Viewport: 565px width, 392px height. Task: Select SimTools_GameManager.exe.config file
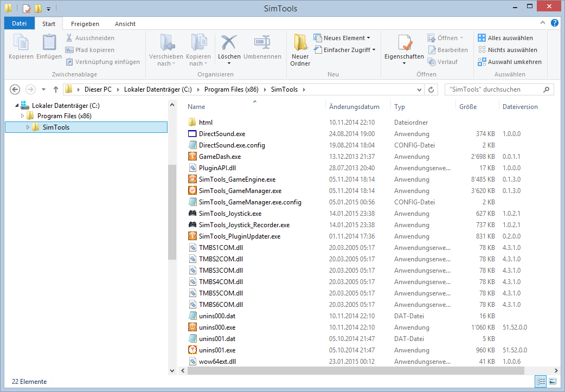pyautogui.click(x=250, y=202)
